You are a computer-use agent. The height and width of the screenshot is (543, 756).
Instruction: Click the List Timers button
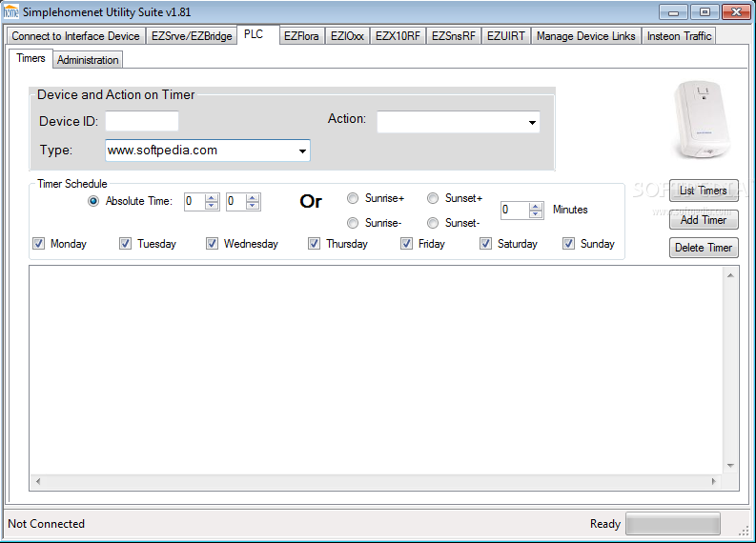[704, 191]
